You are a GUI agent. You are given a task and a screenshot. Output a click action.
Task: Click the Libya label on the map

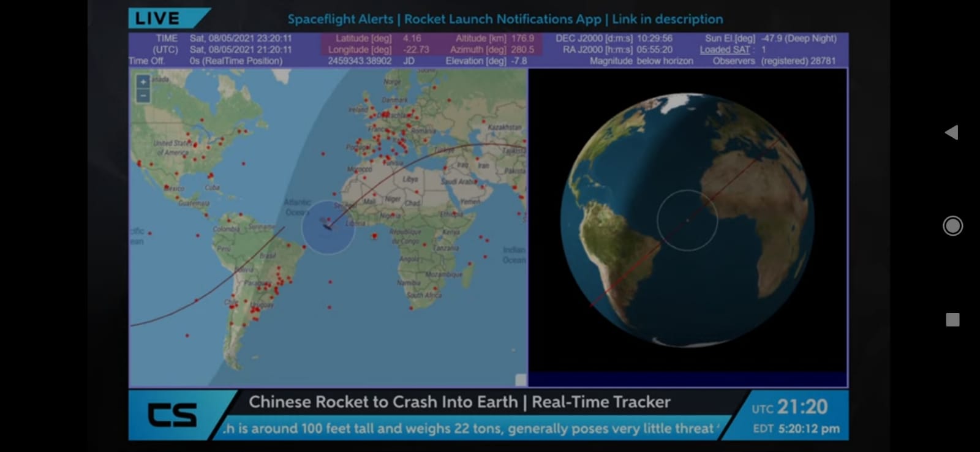[x=410, y=179]
